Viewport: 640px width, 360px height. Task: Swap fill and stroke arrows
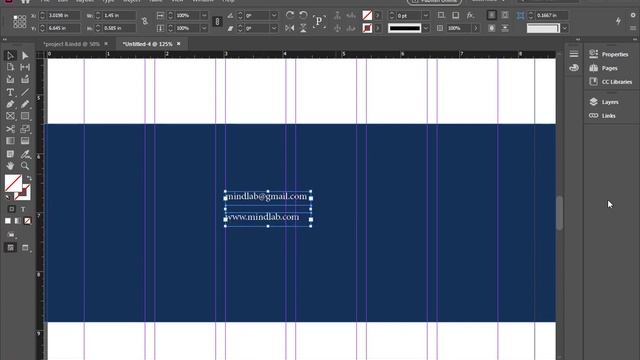(29, 178)
